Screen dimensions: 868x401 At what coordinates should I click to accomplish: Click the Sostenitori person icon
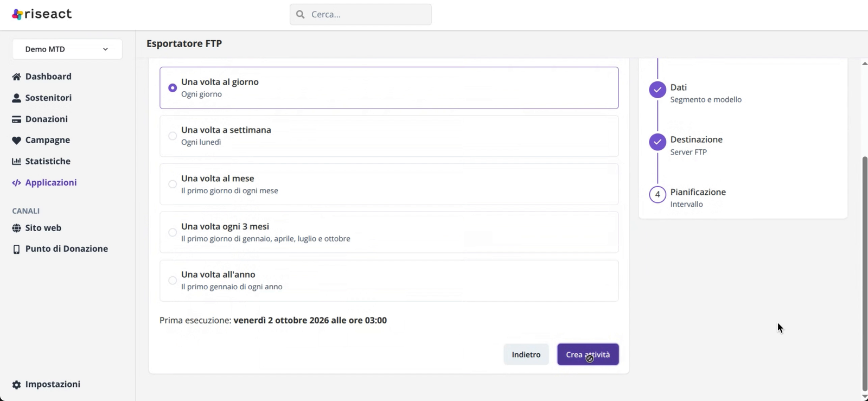coord(16,98)
